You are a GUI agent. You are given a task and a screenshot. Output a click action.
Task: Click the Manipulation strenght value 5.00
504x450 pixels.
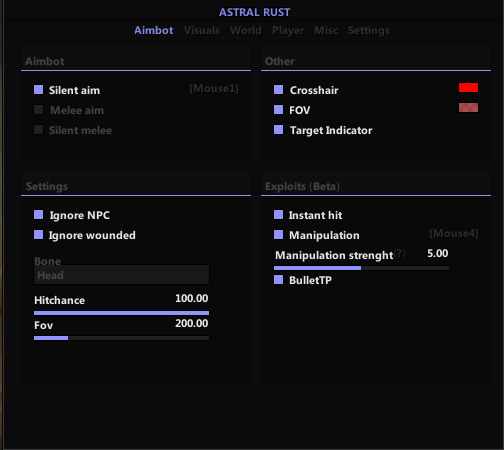pyautogui.click(x=438, y=253)
